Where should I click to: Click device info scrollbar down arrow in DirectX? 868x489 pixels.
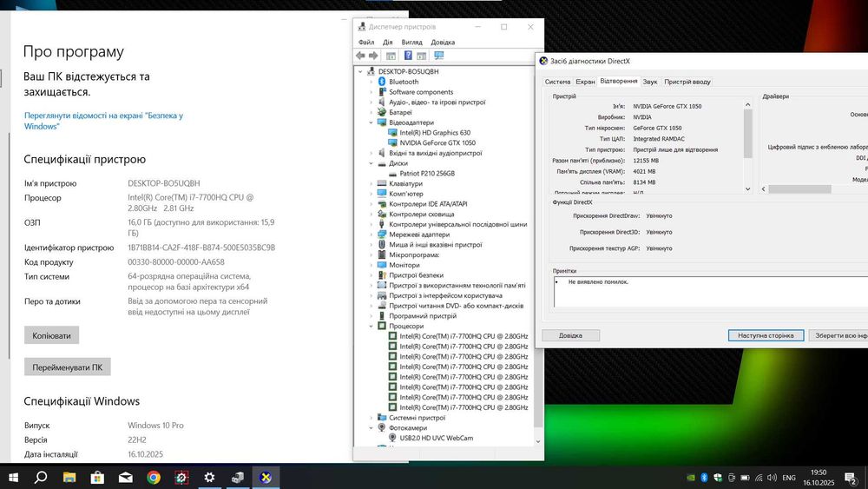[748, 188]
